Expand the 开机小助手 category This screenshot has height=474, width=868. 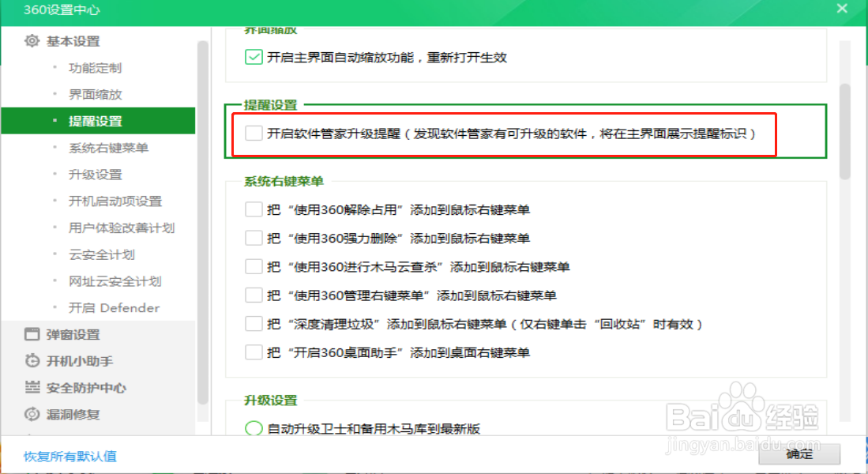[80, 361]
